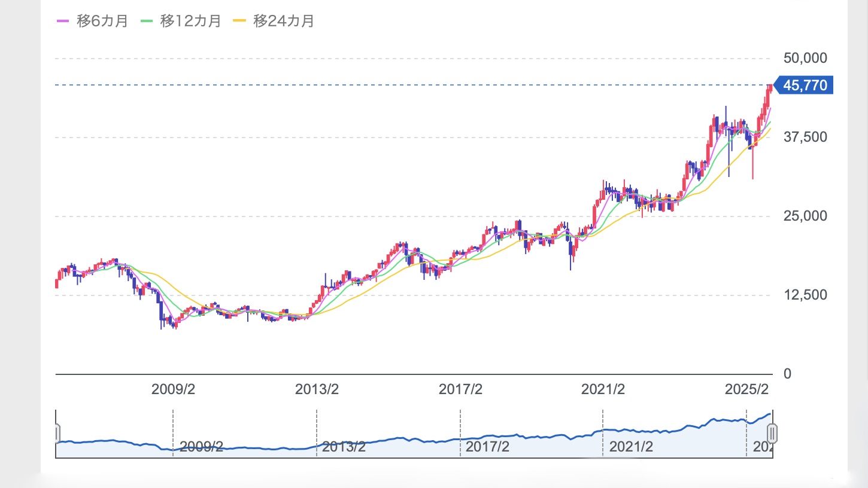868x488 pixels.
Task: Toggle the 移12カ月 moving average legend
Action: (181, 21)
